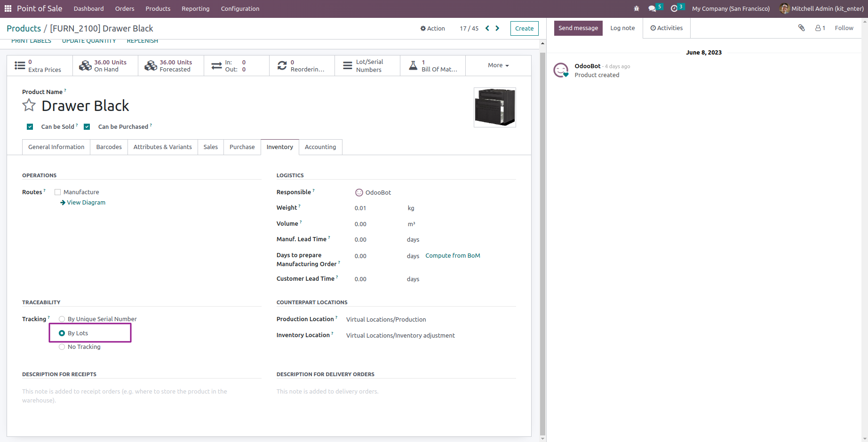868x442 pixels.
Task: Open the apps grid menu
Action: (8, 8)
